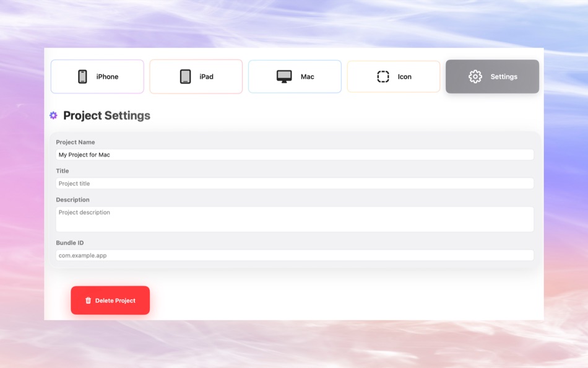Click the Delete Project button
This screenshot has width=588, height=368.
click(x=110, y=300)
